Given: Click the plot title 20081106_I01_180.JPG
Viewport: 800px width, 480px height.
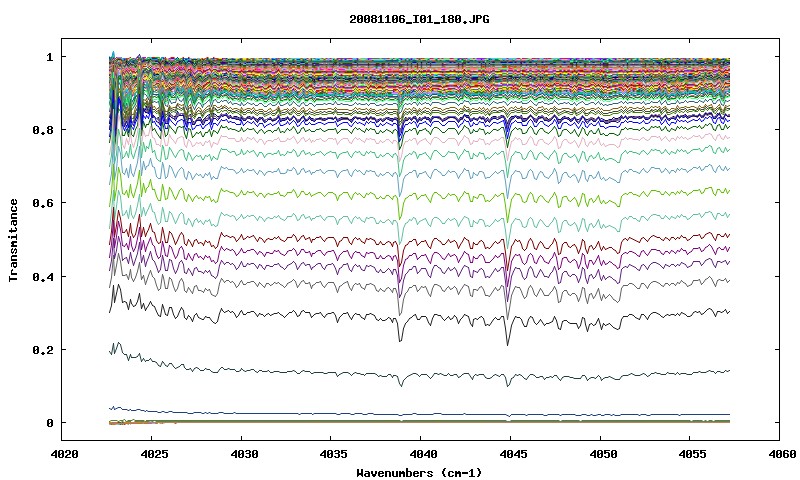Looking at the screenshot, I should [419, 19].
